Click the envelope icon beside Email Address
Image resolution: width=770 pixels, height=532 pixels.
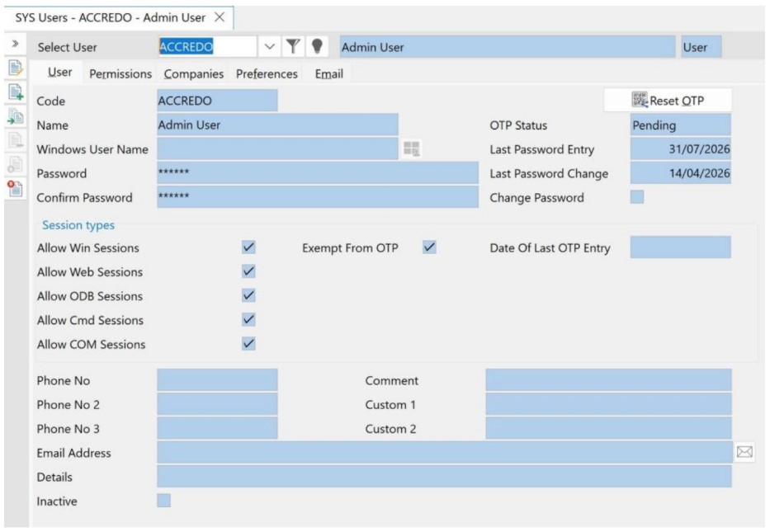(744, 451)
